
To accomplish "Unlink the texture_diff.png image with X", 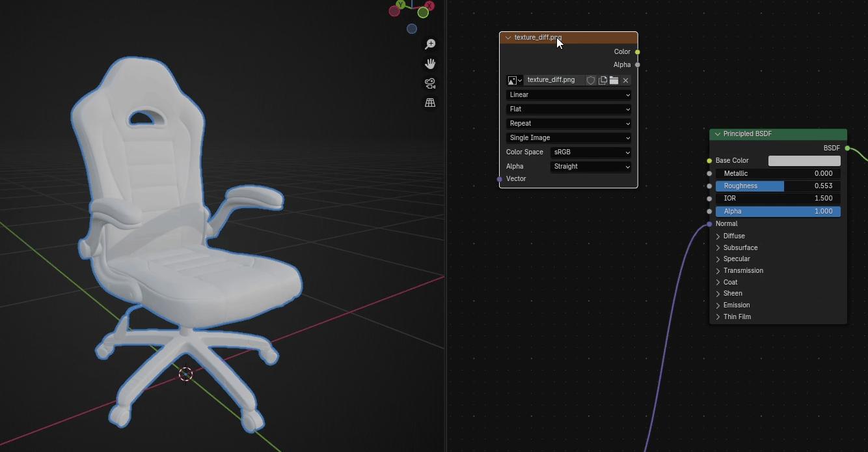I will click(x=625, y=80).
